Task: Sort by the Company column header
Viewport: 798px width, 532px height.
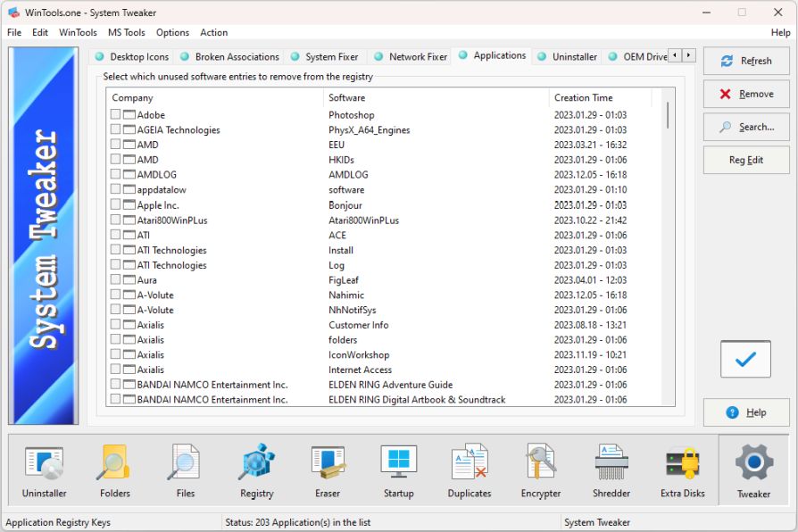Action: pos(214,98)
